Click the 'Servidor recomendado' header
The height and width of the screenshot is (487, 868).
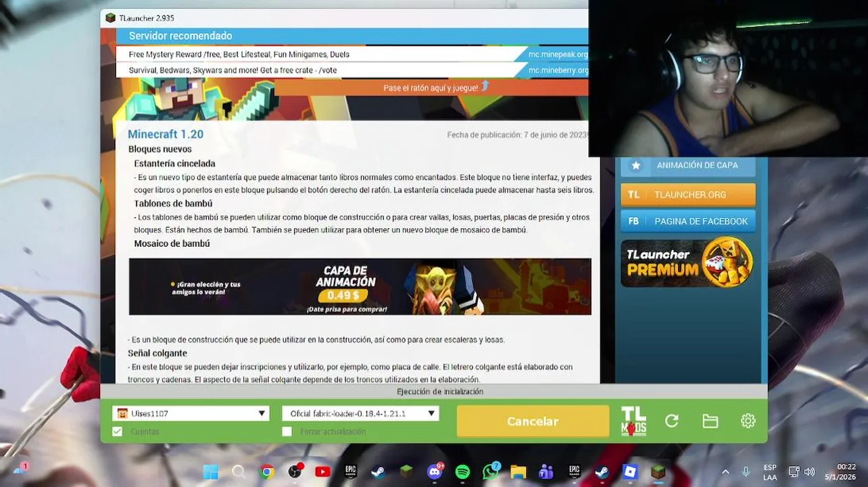click(180, 36)
